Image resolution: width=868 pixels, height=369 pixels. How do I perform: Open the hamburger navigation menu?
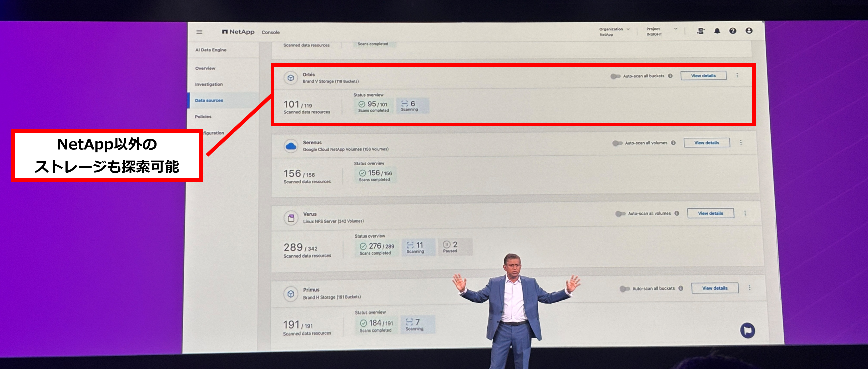(199, 32)
